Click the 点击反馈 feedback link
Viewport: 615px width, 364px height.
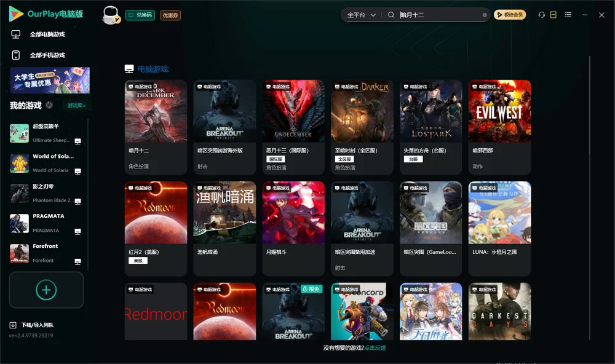[375, 348]
